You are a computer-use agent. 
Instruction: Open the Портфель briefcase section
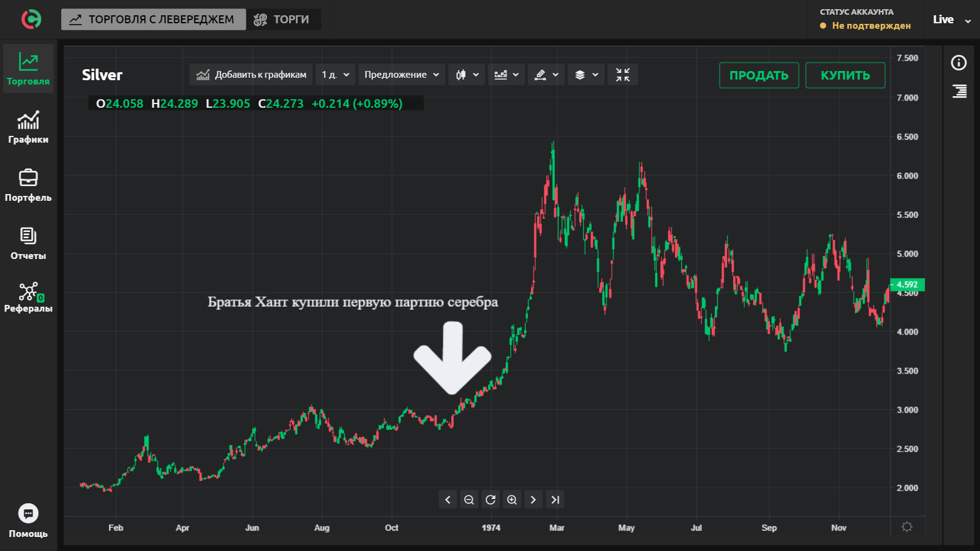coord(28,185)
